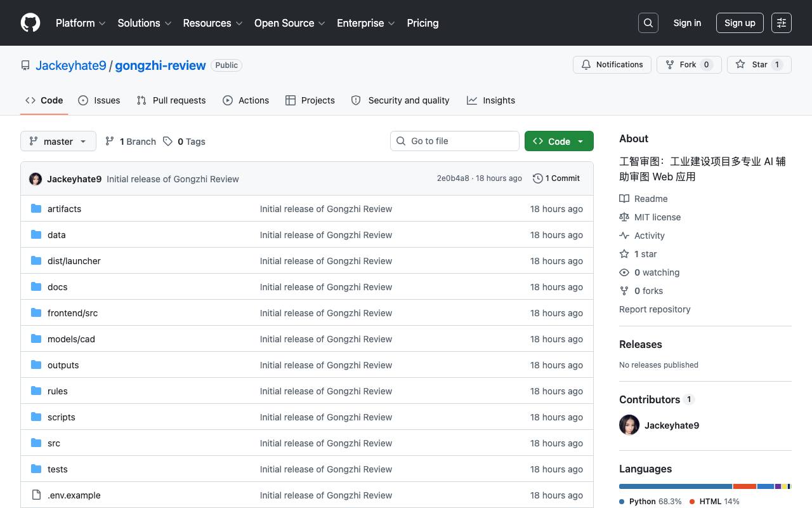Open appearance settings icon button in header
Image resolution: width=812 pixels, height=508 pixels.
click(x=782, y=23)
